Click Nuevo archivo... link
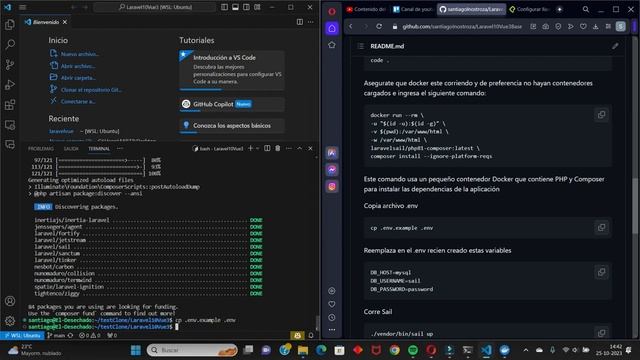 click(x=79, y=54)
